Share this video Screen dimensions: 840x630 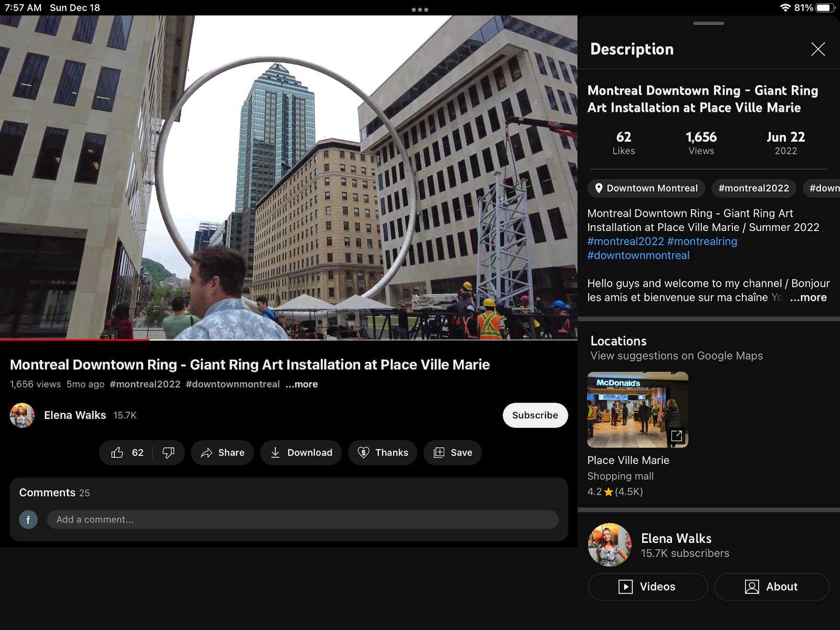(x=223, y=453)
